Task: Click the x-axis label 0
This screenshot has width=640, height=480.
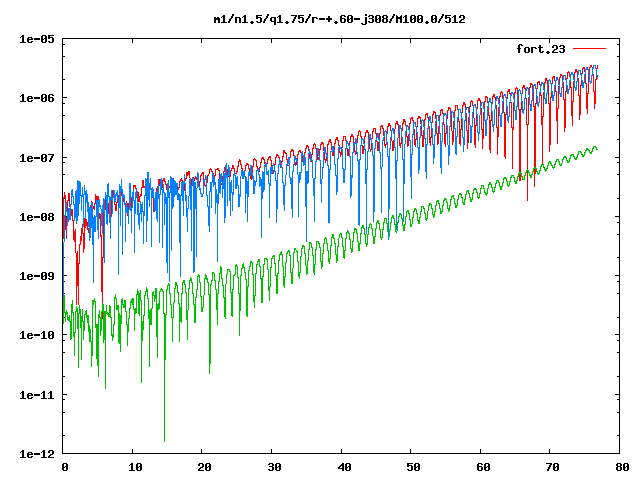Action: coord(64,467)
